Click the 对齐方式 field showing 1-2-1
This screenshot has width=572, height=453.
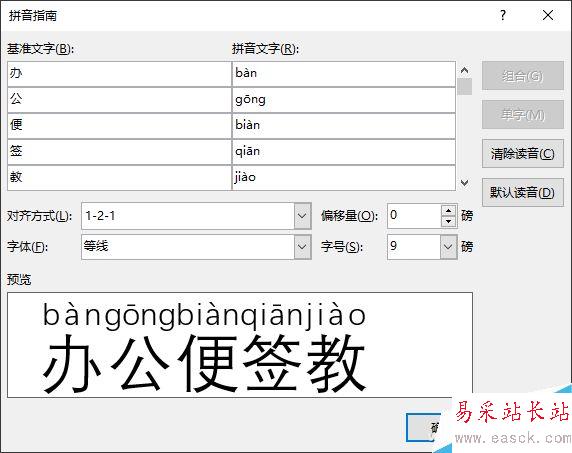click(x=188, y=216)
